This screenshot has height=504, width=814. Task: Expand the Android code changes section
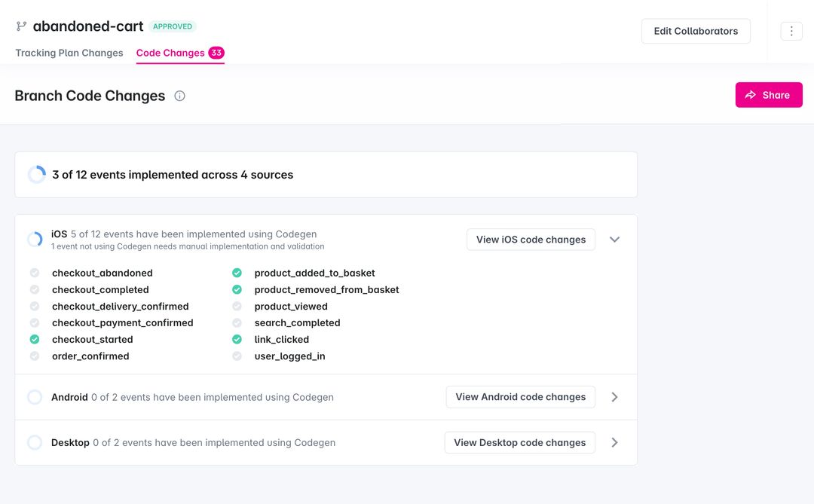pyautogui.click(x=614, y=396)
